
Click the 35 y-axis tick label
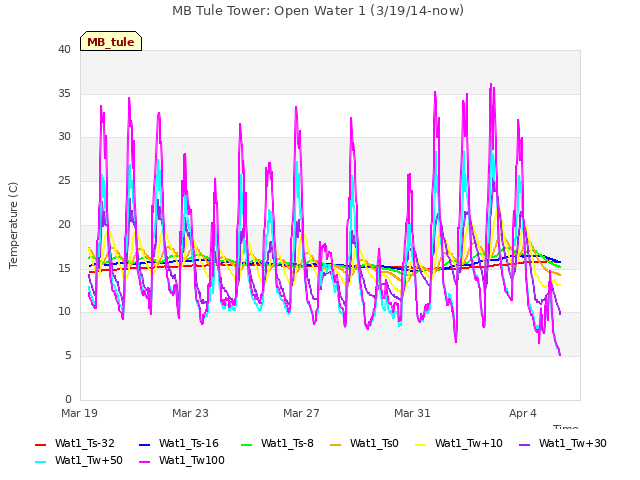tap(64, 93)
